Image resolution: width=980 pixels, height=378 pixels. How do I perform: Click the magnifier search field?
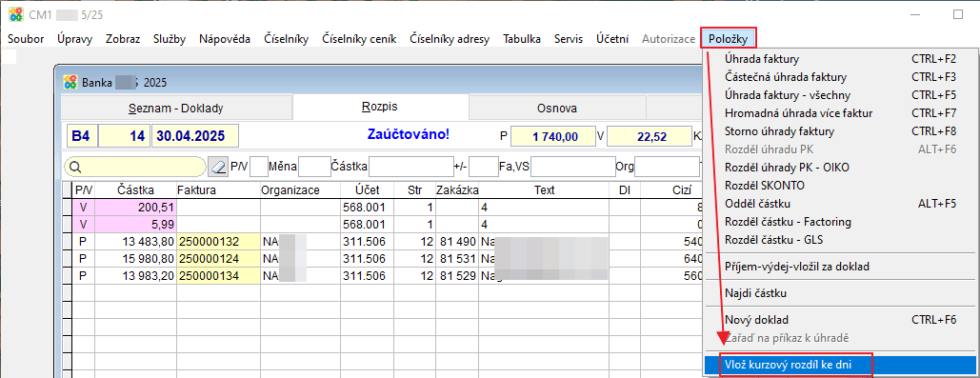coord(135,167)
